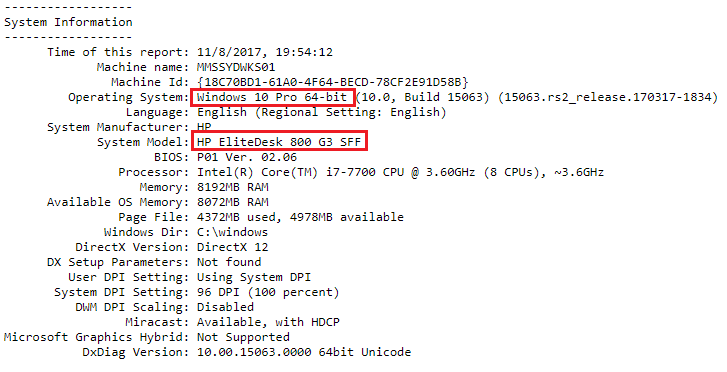Click the build string 15063.rs2_release.170317-1834

click(x=608, y=97)
